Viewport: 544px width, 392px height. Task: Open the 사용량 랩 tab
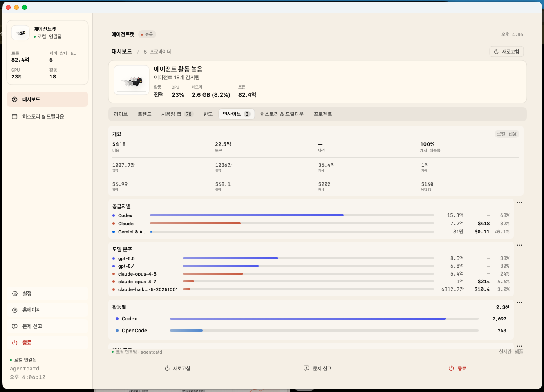[177, 114]
